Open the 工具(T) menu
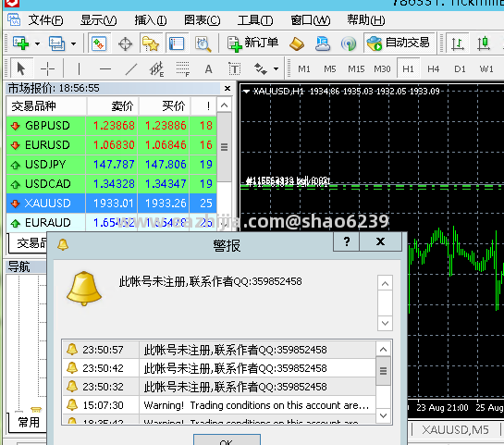Image resolution: width=504 pixels, height=445 pixels. click(255, 20)
